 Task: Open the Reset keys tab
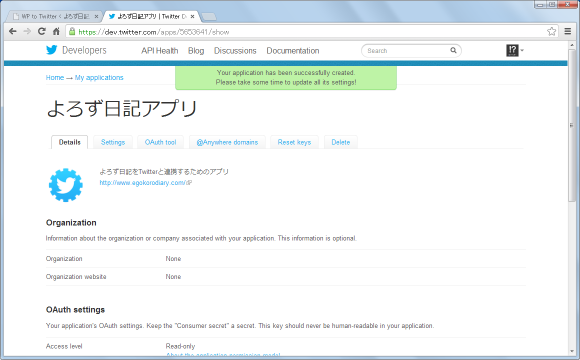(294, 142)
